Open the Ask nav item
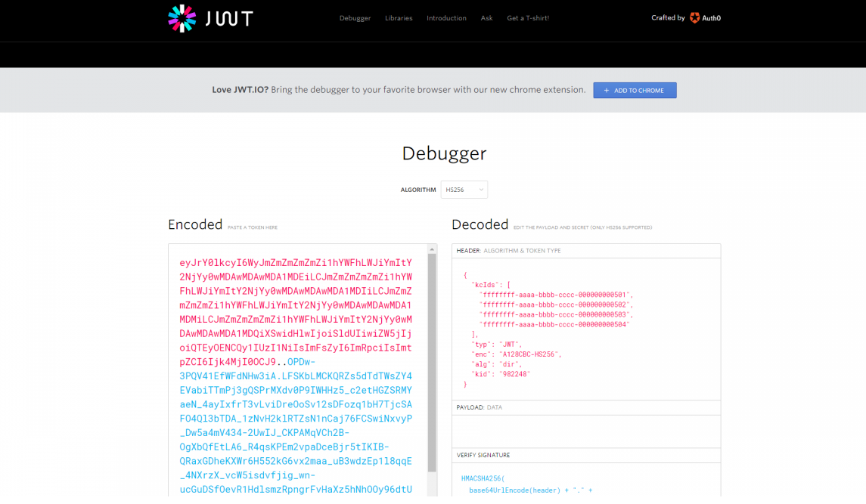The width and height of the screenshot is (866, 504). point(486,18)
